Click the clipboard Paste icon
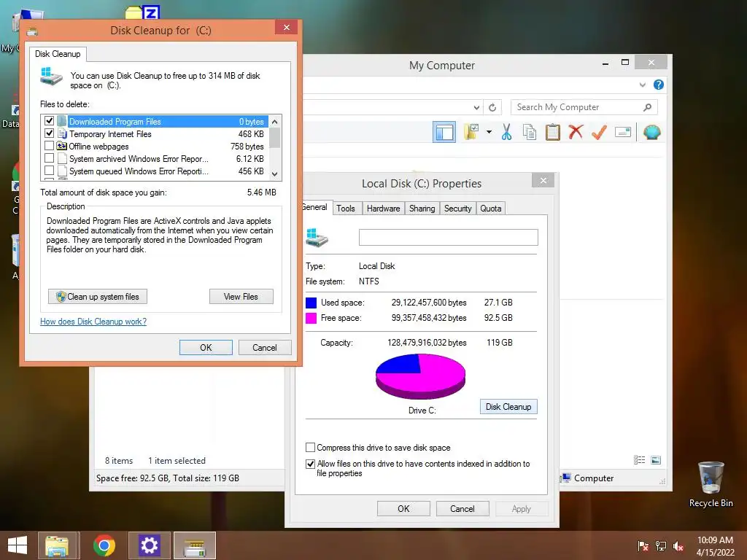 (x=553, y=132)
